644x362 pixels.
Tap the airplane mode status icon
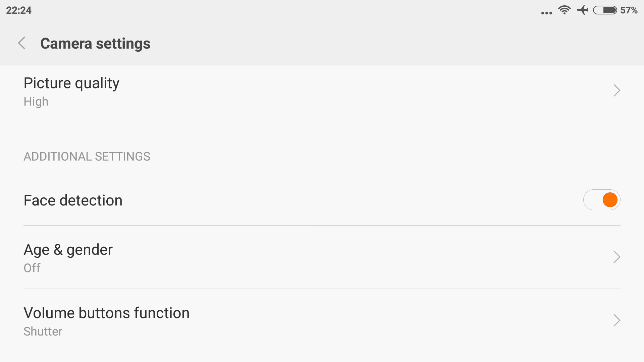583,10
